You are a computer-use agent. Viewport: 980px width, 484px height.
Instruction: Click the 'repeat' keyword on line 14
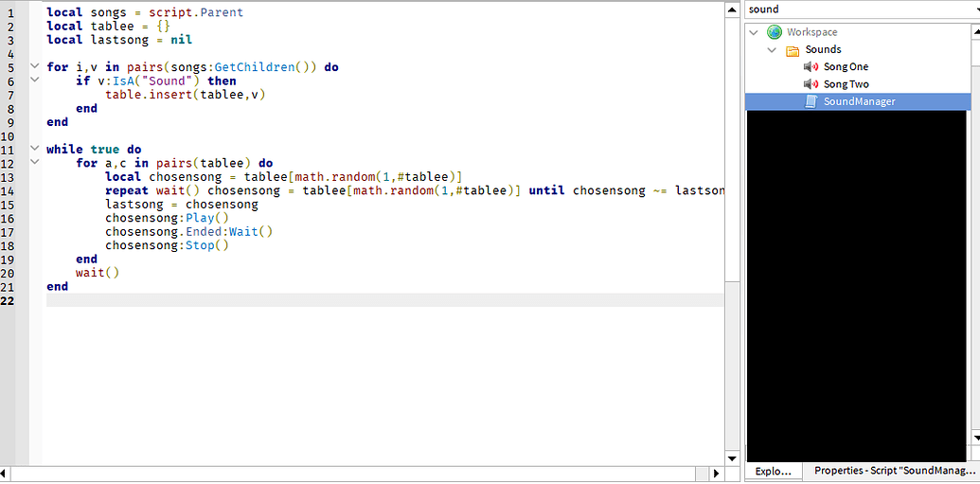[127, 190]
